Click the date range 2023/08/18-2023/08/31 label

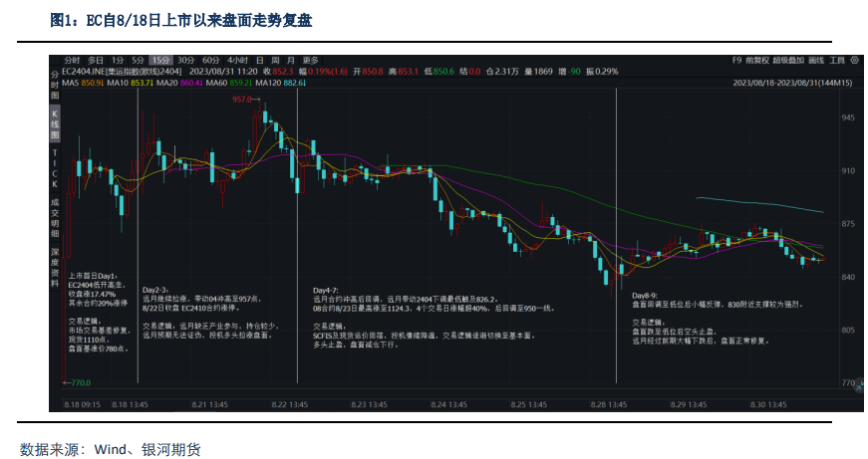pos(792,83)
